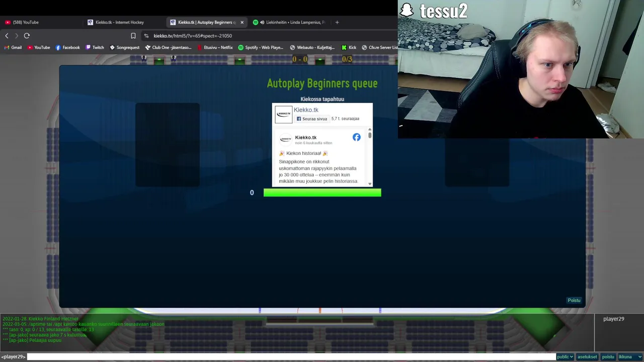Click the chat message input field
This screenshot has height=362, width=644.
click(291, 357)
